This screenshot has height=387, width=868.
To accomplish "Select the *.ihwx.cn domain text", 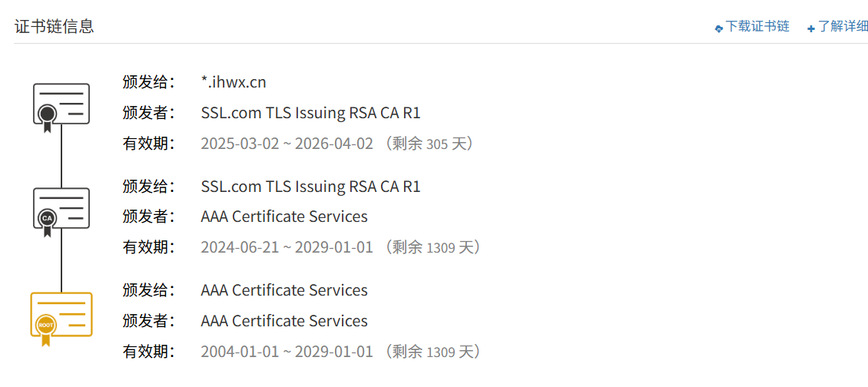I will pos(234,82).
